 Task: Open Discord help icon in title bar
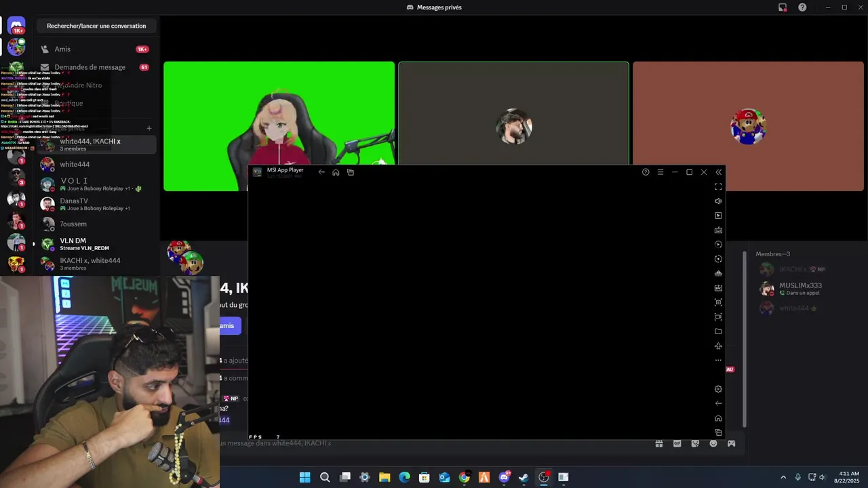click(x=802, y=7)
